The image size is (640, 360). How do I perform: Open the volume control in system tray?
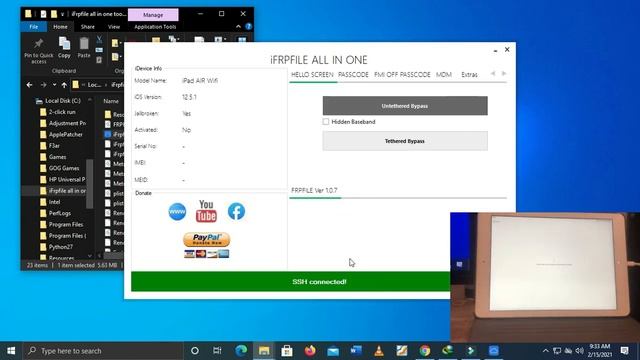click(x=580, y=351)
